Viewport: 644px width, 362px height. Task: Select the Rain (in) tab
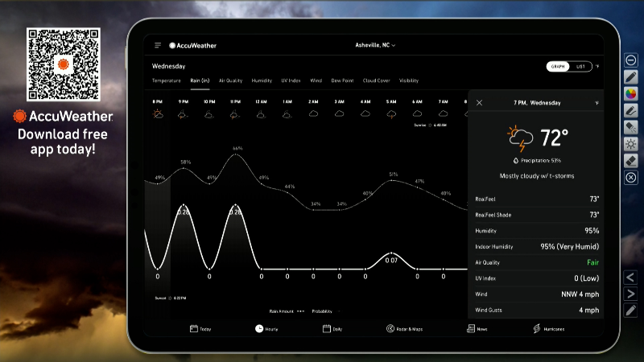[200, 80]
